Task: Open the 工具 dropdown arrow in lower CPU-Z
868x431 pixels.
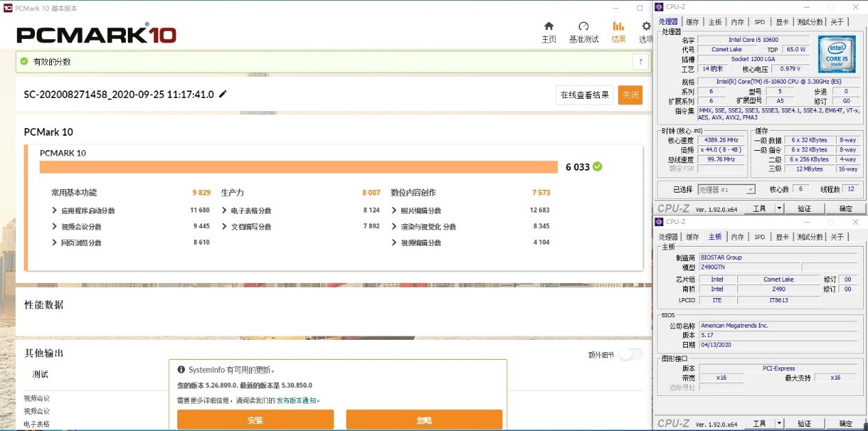Action: point(779,423)
